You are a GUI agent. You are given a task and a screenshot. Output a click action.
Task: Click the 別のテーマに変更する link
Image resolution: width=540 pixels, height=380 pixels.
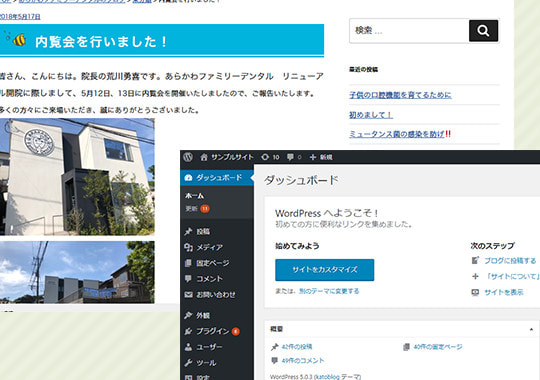click(329, 291)
